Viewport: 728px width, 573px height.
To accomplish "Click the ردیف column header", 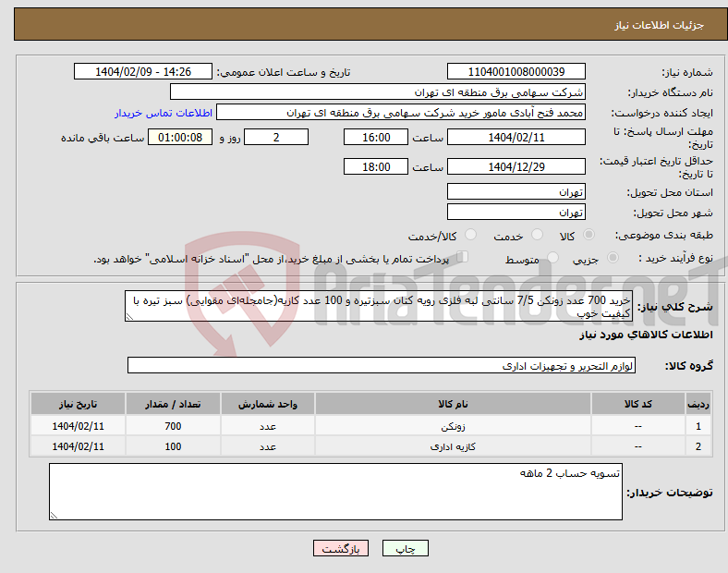I will (x=698, y=404).
